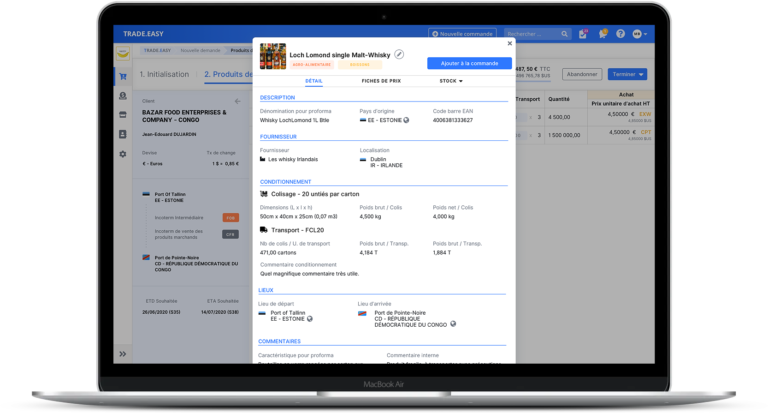The width and height of the screenshot is (768, 413).
Task: Open the money/finance sidebar icon
Action: tap(122, 96)
